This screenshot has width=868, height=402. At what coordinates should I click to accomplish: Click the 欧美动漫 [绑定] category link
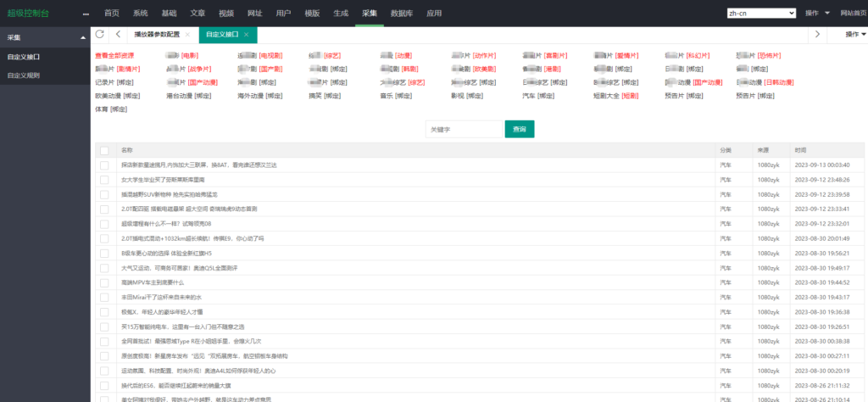(117, 96)
